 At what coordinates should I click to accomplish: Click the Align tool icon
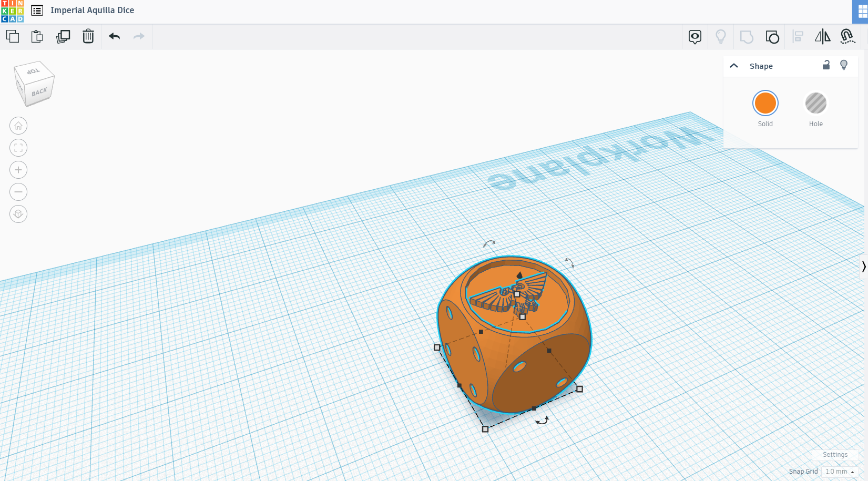pos(798,37)
